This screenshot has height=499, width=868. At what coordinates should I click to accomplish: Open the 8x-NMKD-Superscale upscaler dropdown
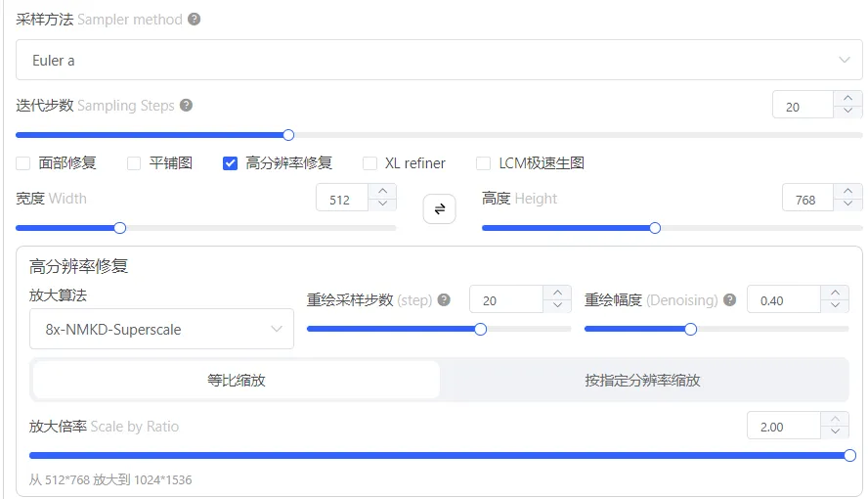(x=161, y=329)
